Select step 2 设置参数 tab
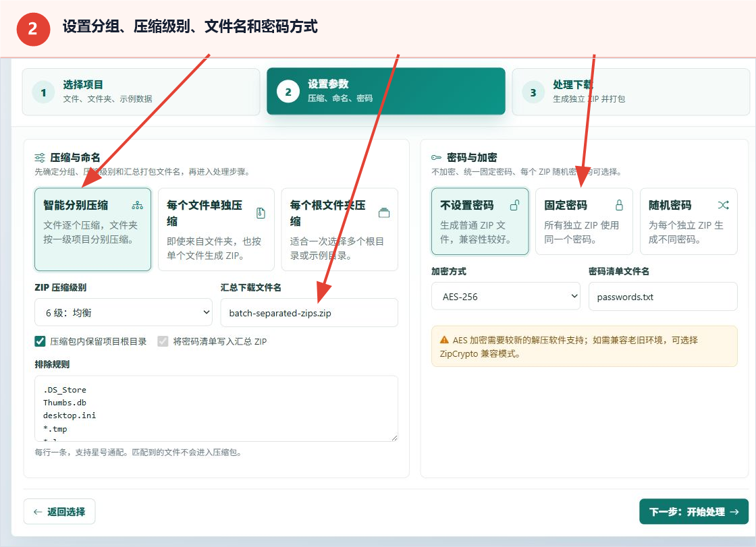The image size is (756, 547). (x=385, y=91)
